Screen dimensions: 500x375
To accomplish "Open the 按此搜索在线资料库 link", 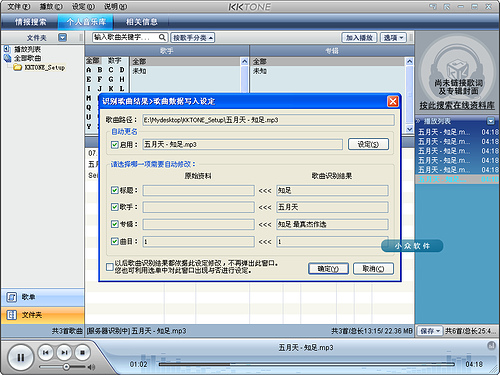I will click(457, 106).
